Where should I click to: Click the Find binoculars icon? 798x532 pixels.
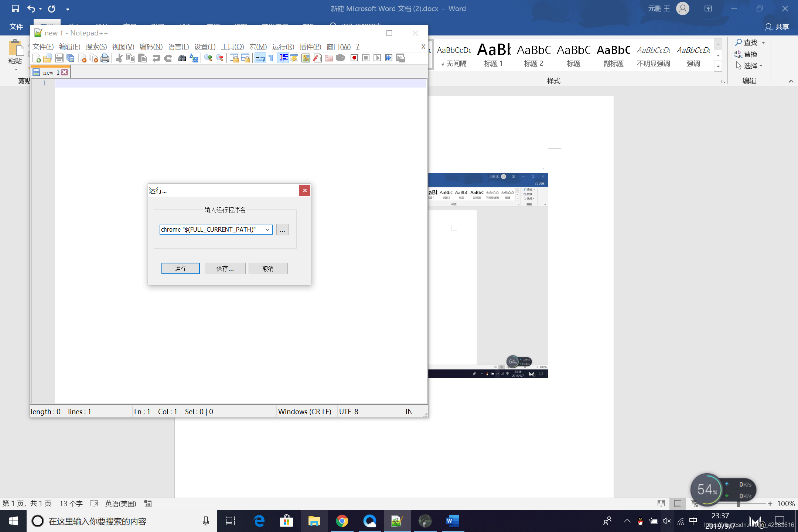(182, 58)
